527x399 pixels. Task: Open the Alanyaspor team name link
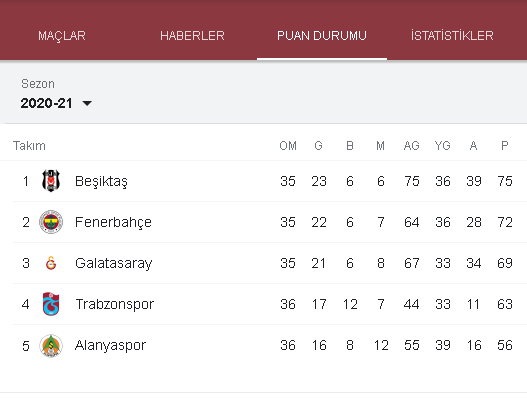pos(110,346)
